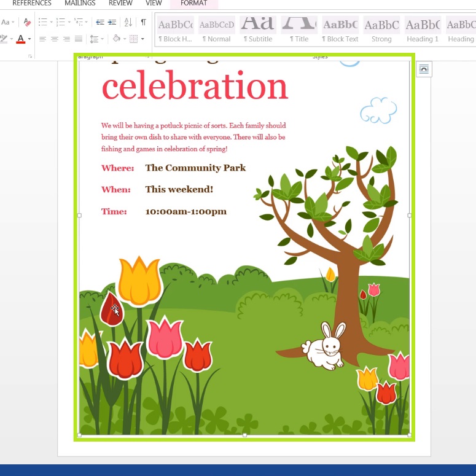The image size is (476, 476).
Task: Apply red font color
Action: click(x=21, y=39)
